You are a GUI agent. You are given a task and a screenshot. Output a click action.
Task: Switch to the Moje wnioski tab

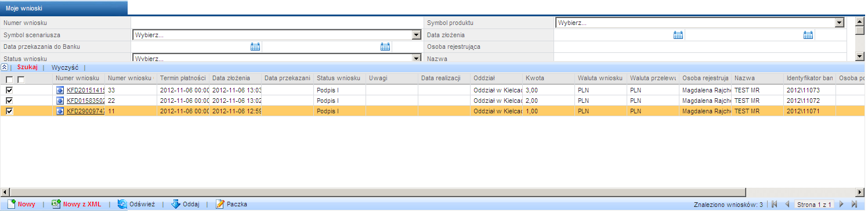[63, 8]
